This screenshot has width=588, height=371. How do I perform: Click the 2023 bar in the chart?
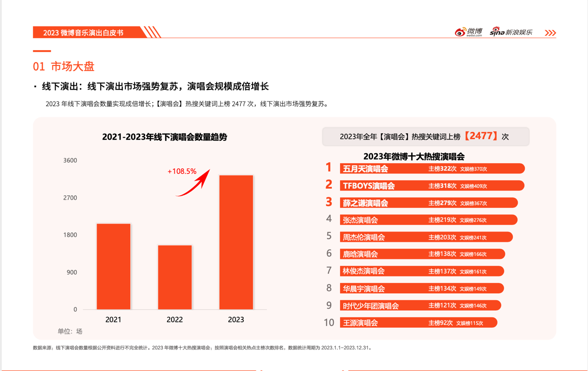click(x=236, y=241)
